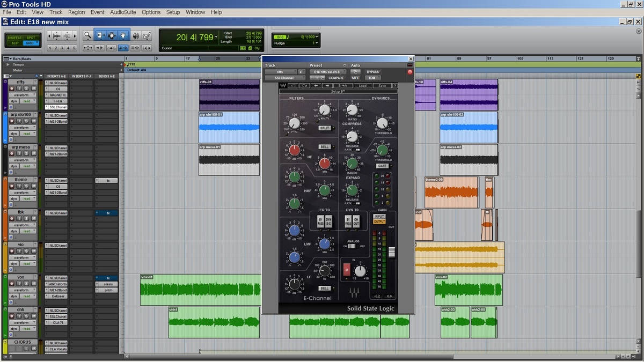The image size is (644, 362).
Task: Open the riffs track view 'waveform' selector
Action: [x=23, y=95]
